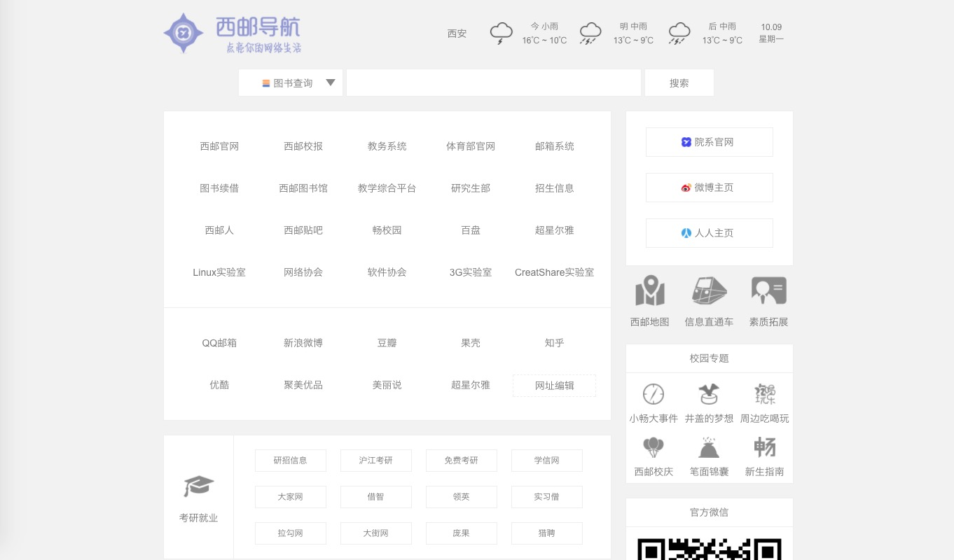Click the 大家网 button
The width and height of the screenshot is (954, 560).
pyautogui.click(x=291, y=497)
